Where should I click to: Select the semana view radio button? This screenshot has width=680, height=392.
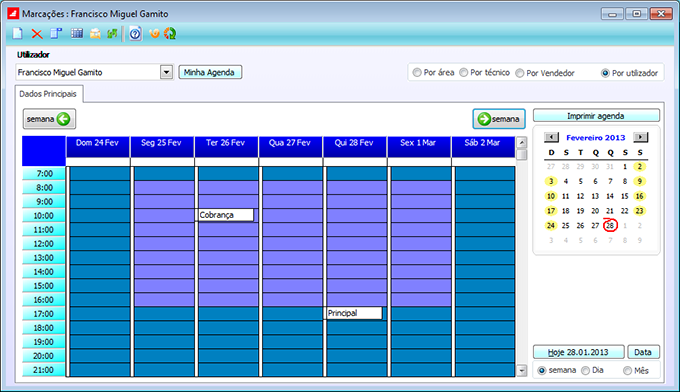[542, 371]
